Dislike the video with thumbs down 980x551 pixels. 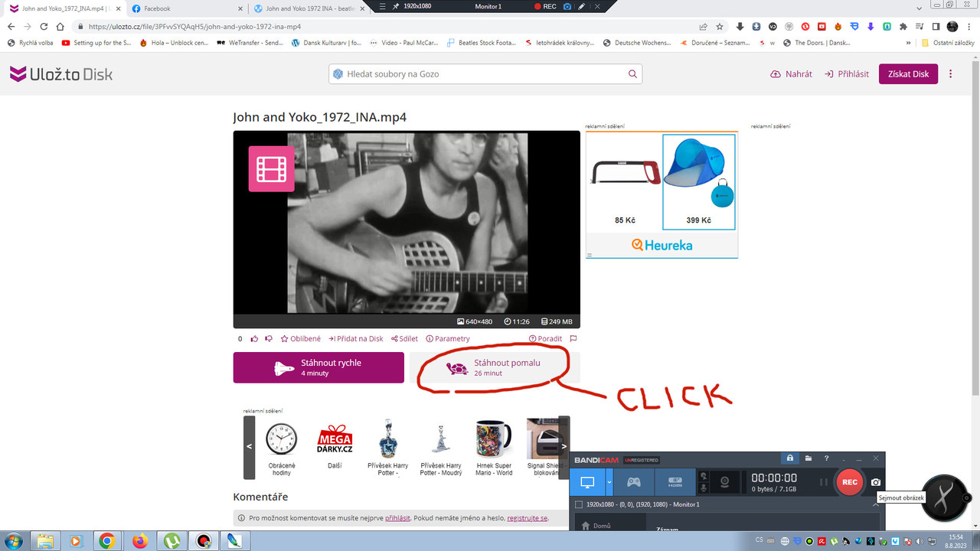point(268,338)
